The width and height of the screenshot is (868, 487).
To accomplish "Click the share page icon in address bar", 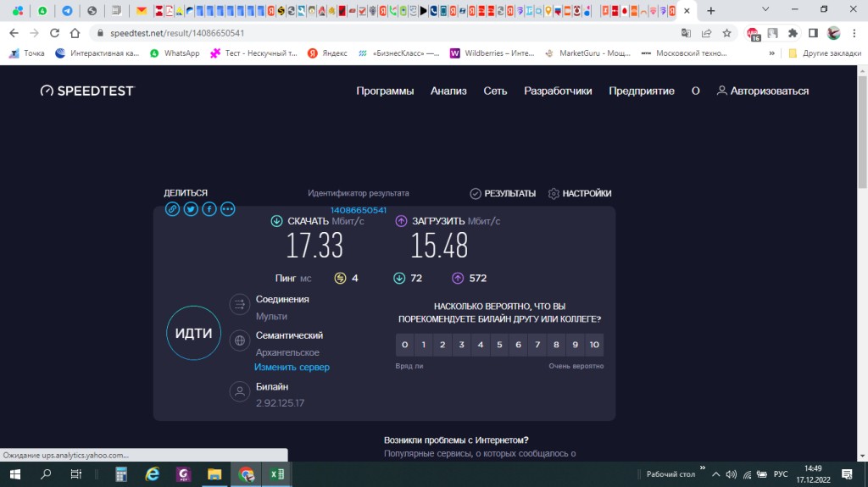I will tap(706, 33).
